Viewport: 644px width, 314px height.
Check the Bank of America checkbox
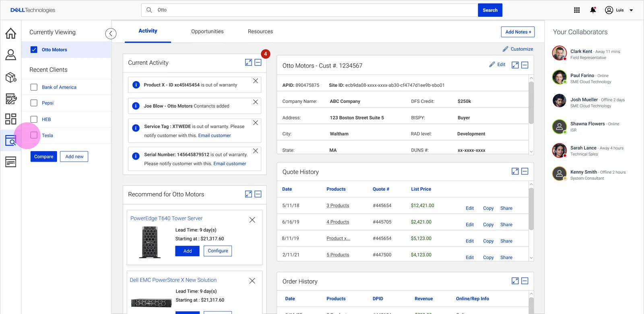[x=34, y=87]
